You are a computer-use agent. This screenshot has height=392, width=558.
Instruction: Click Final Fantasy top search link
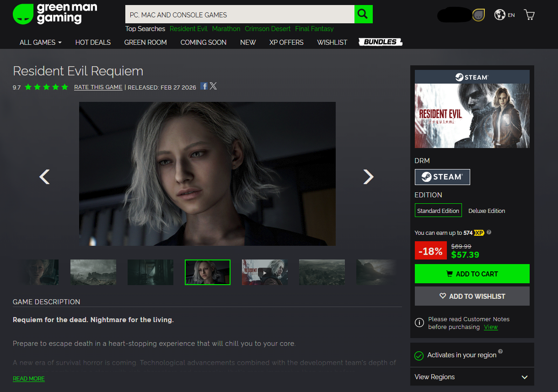tap(314, 29)
